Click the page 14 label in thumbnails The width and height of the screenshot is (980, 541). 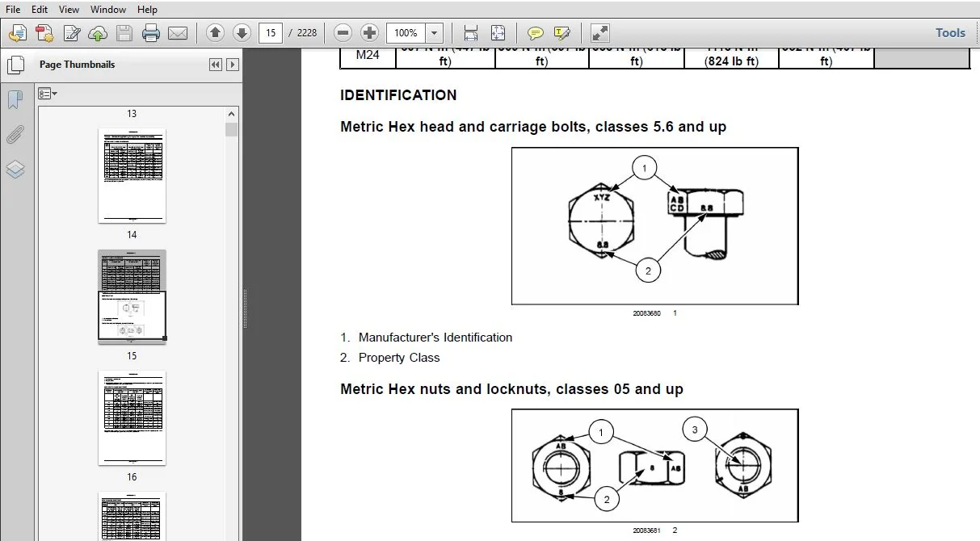(132, 235)
